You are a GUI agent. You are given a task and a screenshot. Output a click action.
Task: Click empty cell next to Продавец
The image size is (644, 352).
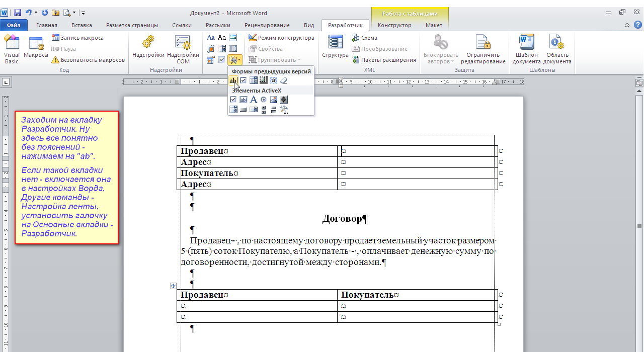point(418,151)
